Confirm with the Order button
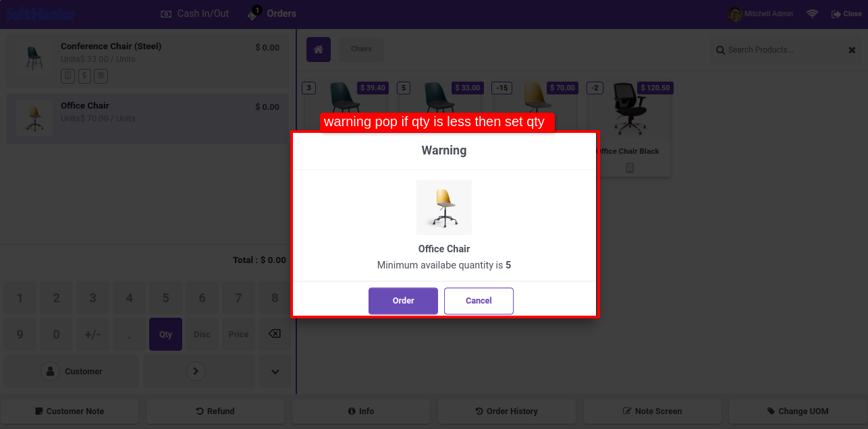 [403, 301]
